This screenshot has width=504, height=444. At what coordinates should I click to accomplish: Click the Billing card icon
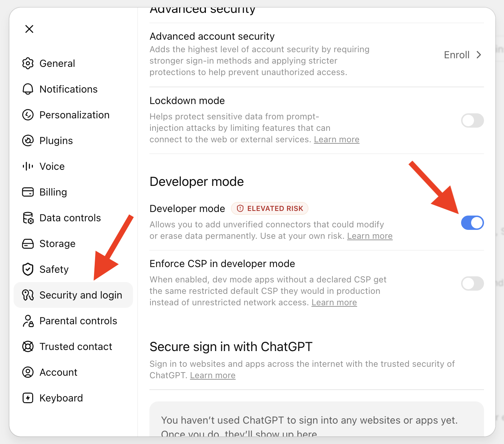click(x=28, y=192)
